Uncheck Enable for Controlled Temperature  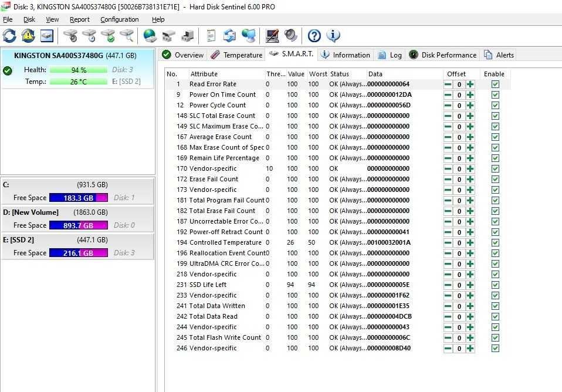495,243
